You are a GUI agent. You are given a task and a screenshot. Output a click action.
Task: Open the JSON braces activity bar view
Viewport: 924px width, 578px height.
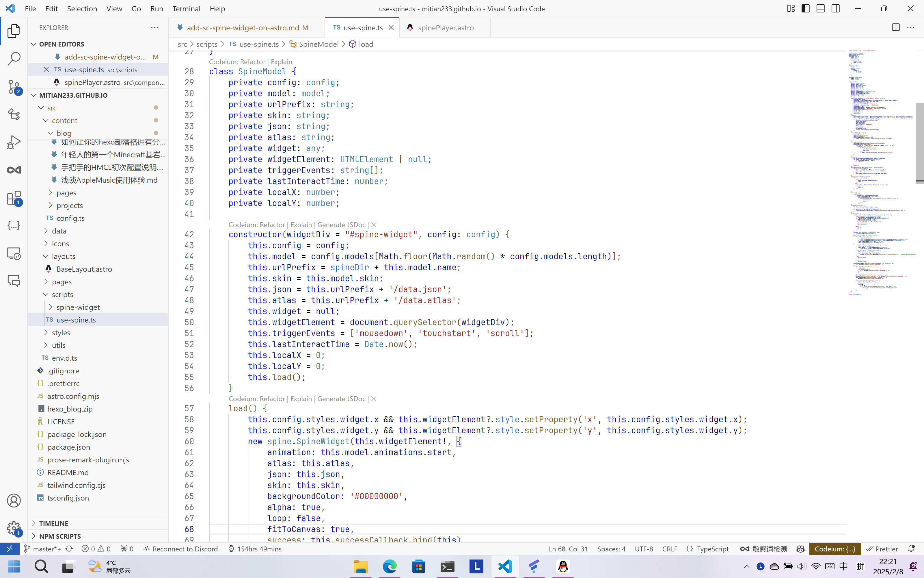click(14, 225)
